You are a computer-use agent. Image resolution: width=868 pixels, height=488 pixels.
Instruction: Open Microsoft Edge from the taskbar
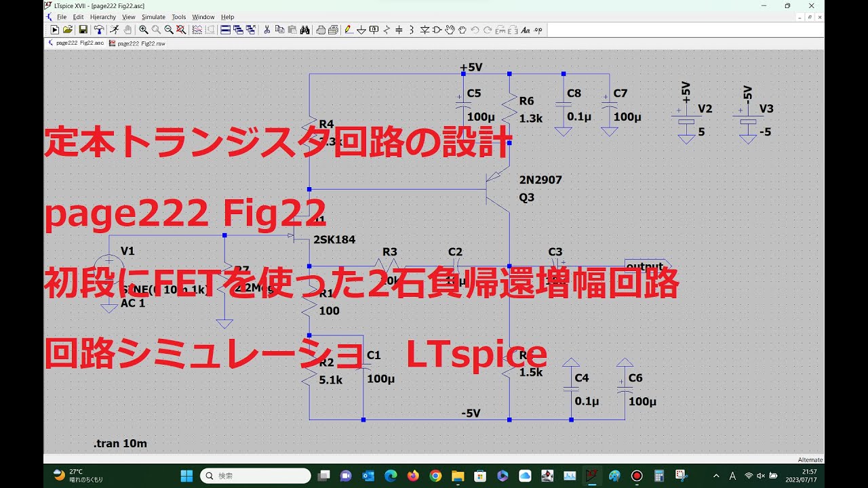391,476
